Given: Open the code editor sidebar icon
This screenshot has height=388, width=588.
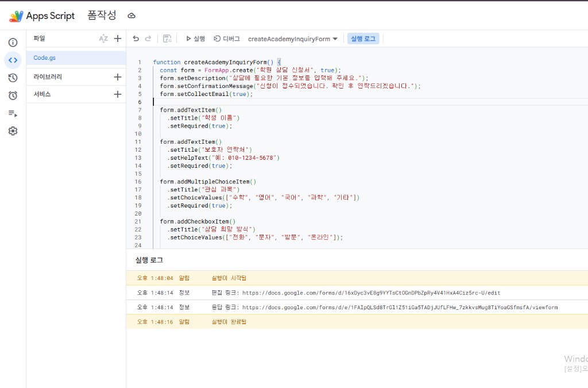Looking at the screenshot, I should 13,60.
